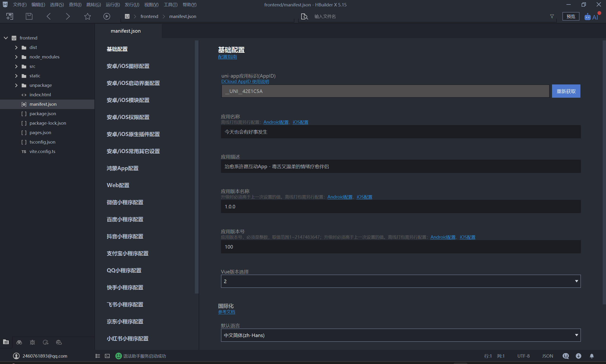Screen dimensions: 606x364
Task: Click the feedback chat icon in status bar
Action: tap(566, 356)
